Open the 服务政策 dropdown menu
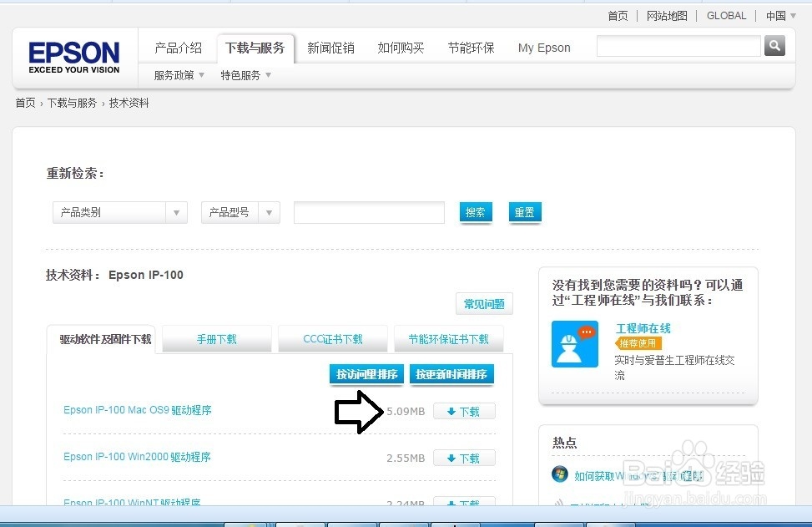The width and height of the screenshot is (812, 527). click(x=179, y=76)
